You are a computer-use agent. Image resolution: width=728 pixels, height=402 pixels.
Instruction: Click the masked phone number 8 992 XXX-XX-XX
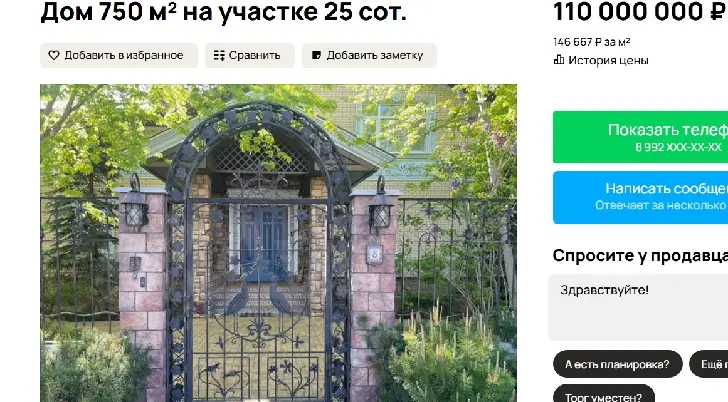[x=678, y=148]
